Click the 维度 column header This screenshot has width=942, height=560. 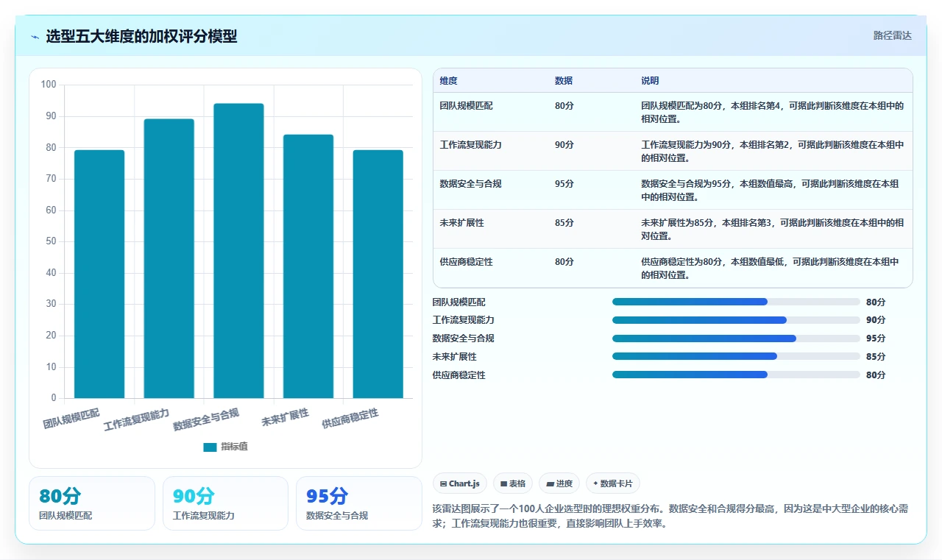tap(448, 81)
